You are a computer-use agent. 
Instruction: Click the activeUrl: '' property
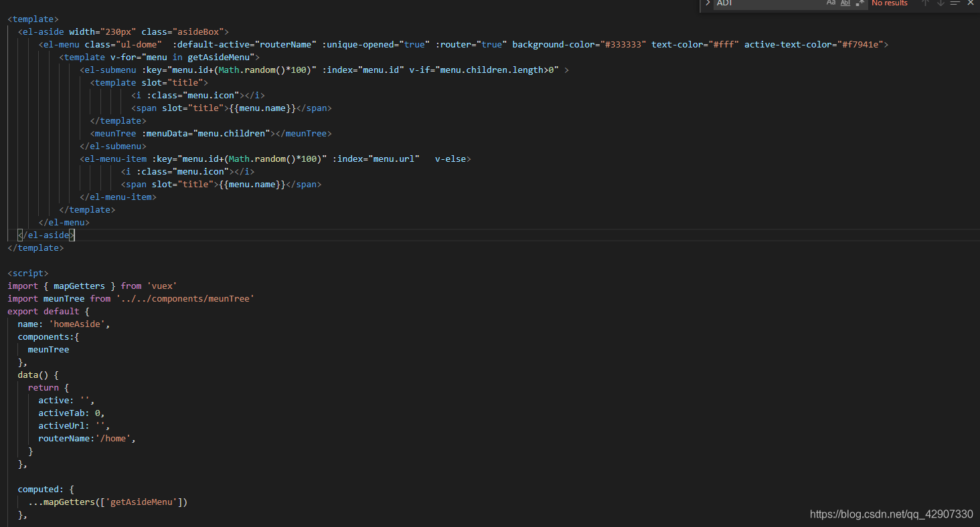pos(74,425)
